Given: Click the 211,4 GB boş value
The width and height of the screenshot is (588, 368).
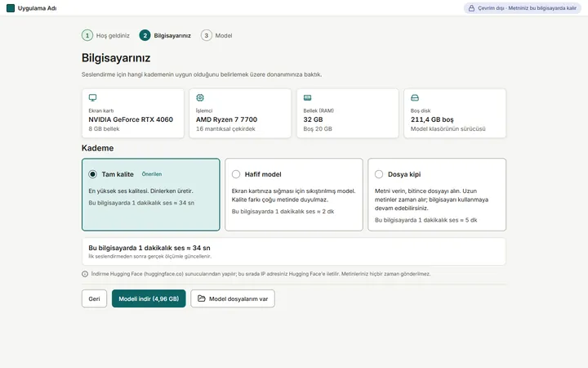Looking at the screenshot, I should pos(432,119).
